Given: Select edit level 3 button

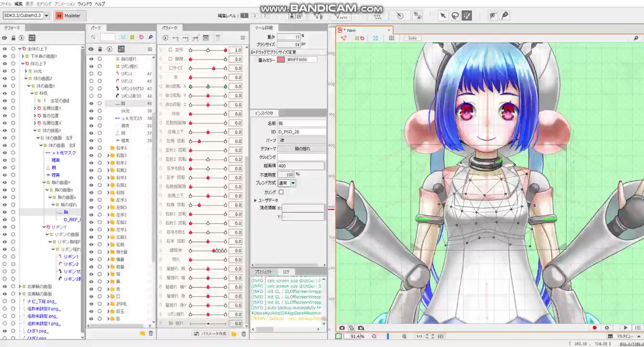Looking at the screenshot, I should click(264, 16).
